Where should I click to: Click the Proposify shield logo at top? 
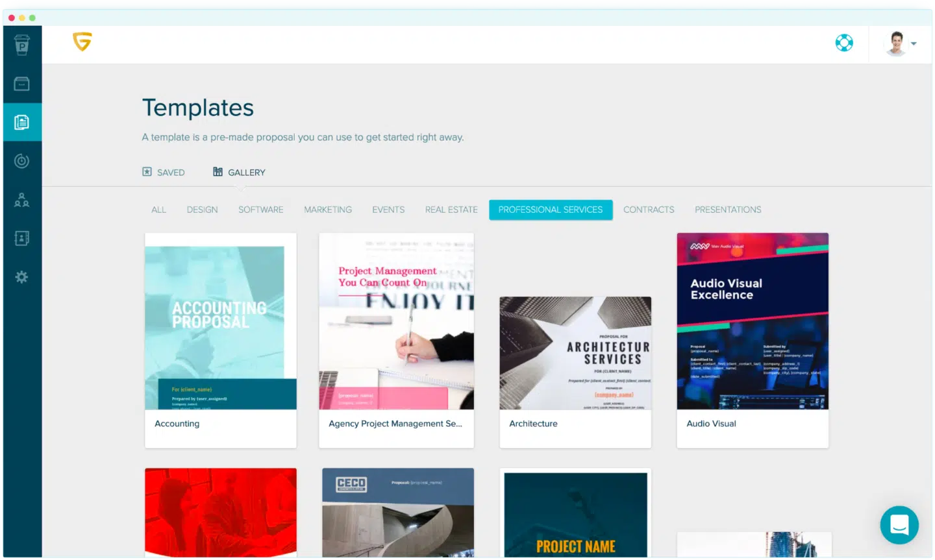pos(82,40)
